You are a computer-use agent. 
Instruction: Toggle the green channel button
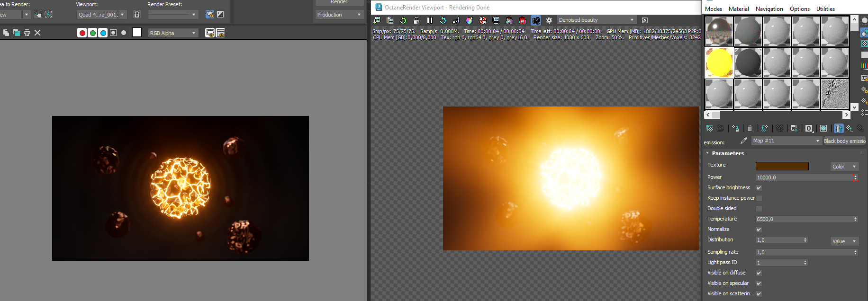point(92,33)
